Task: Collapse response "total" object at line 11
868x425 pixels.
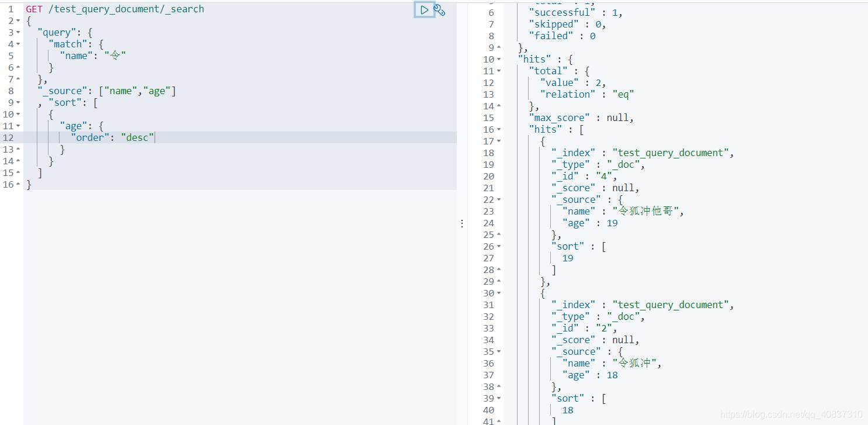Action: point(499,71)
